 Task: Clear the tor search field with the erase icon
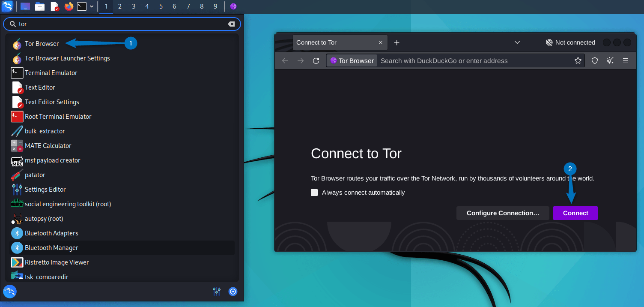tap(232, 24)
